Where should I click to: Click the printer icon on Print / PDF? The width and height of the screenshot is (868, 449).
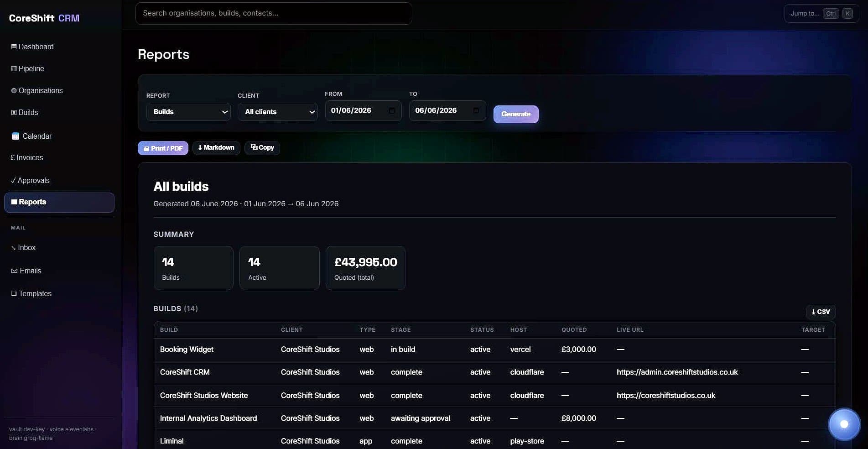tap(146, 149)
